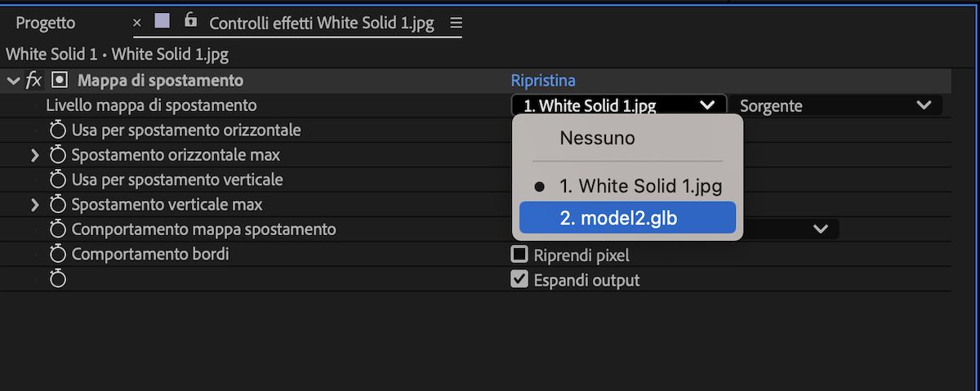
Task: Click the Ripristina reset link
Action: [x=543, y=80]
